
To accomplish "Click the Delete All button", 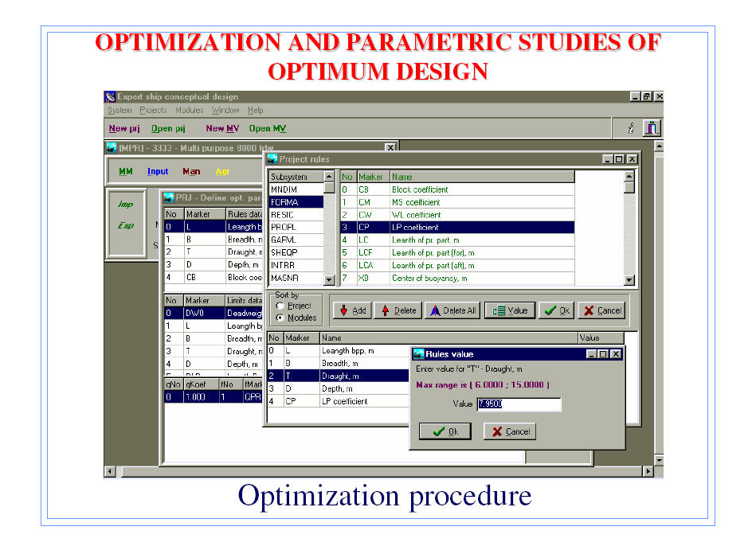I will click(x=453, y=310).
